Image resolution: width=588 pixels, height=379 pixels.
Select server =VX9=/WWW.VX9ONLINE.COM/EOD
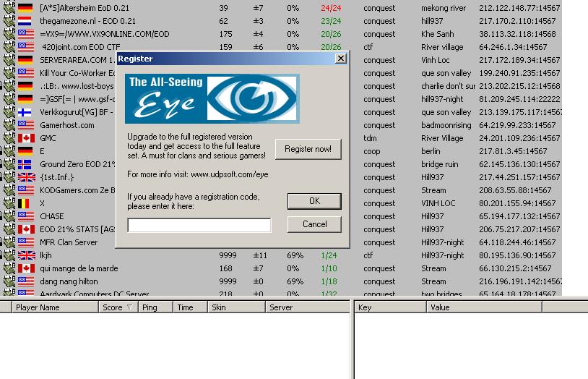105,34
